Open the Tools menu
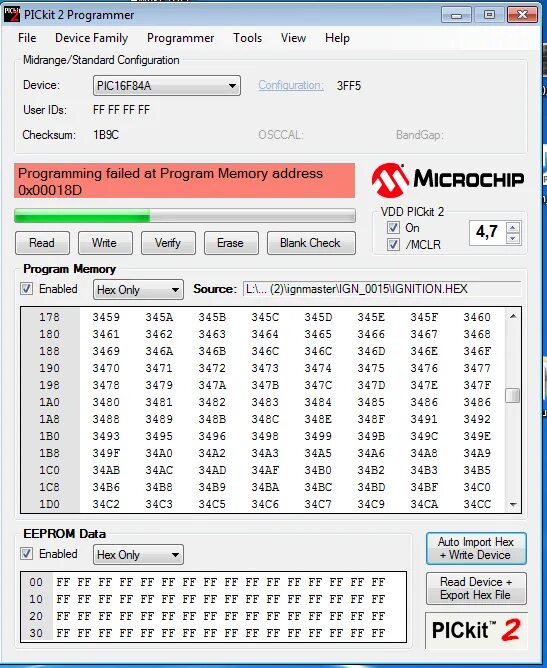Image resolution: width=547 pixels, height=668 pixels. point(248,38)
